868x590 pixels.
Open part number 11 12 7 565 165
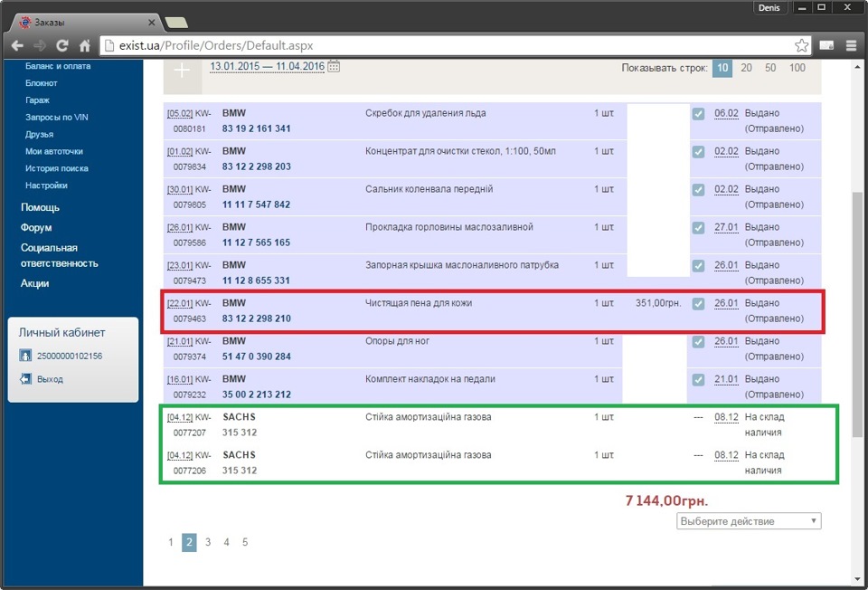point(256,243)
